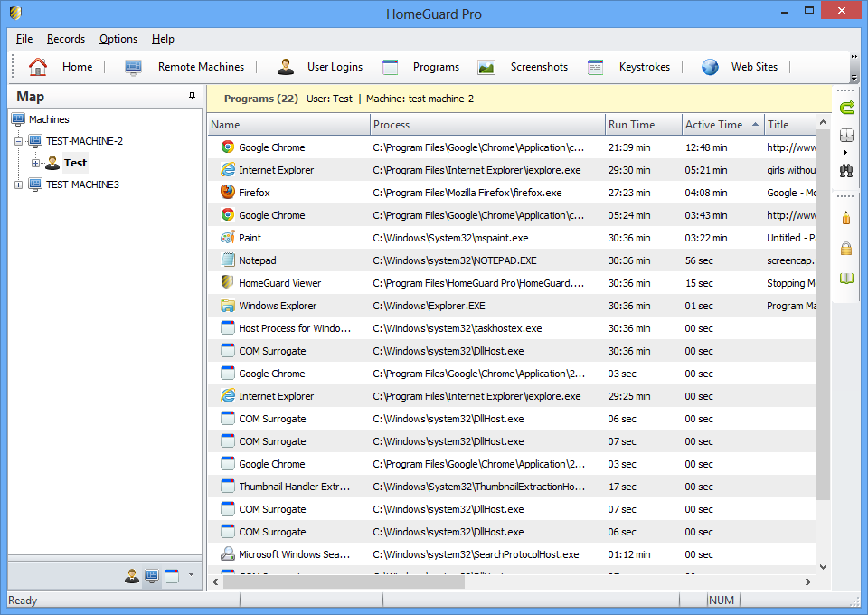Sort by the Process column header

tap(487, 125)
